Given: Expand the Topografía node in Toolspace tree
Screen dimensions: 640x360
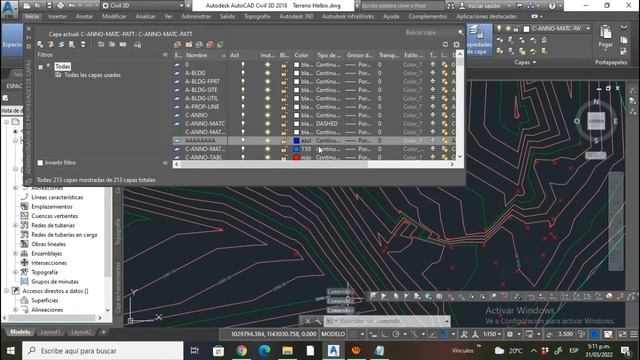Looking at the screenshot, I should (x=16, y=272).
